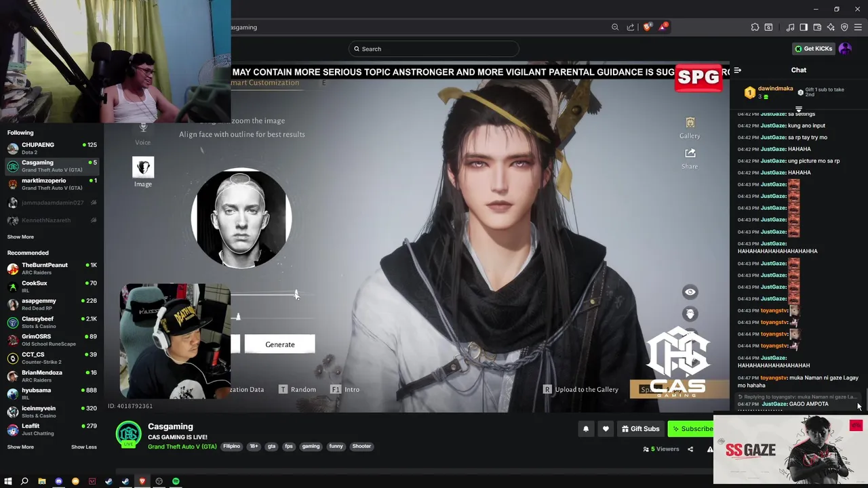Open the Brave Wallet icon

pyautogui.click(x=817, y=27)
